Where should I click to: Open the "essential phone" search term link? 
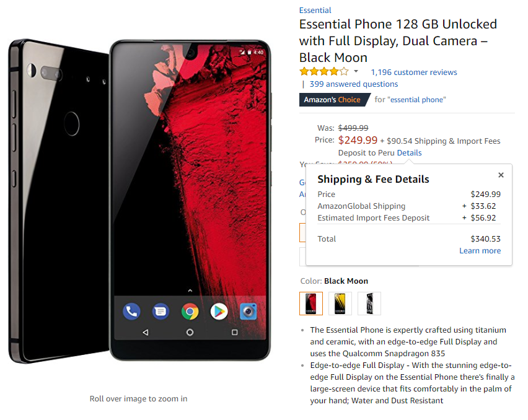416,100
